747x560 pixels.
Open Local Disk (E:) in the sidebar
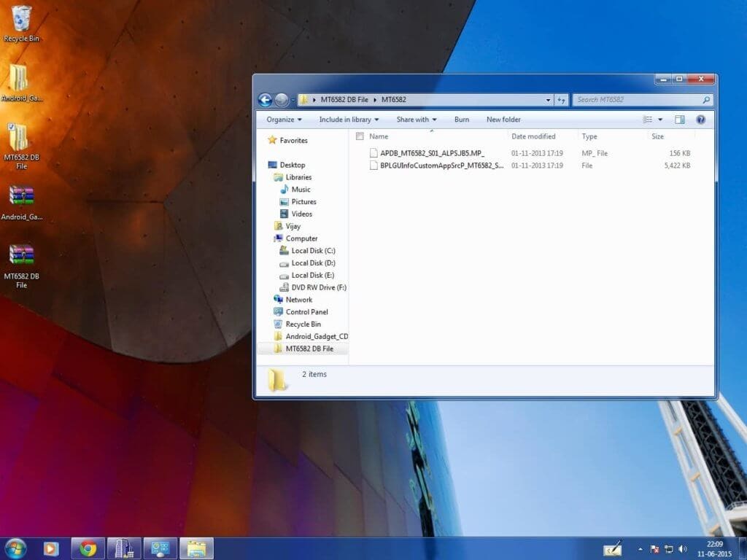(307, 275)
